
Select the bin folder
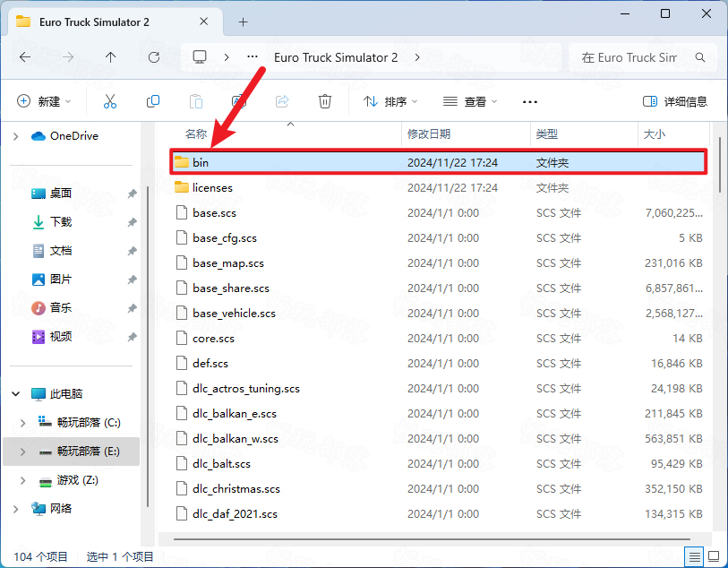(x=438, y=162)
